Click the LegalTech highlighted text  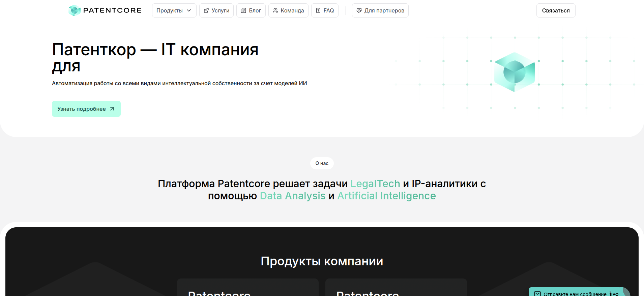[x=375, y=184]
